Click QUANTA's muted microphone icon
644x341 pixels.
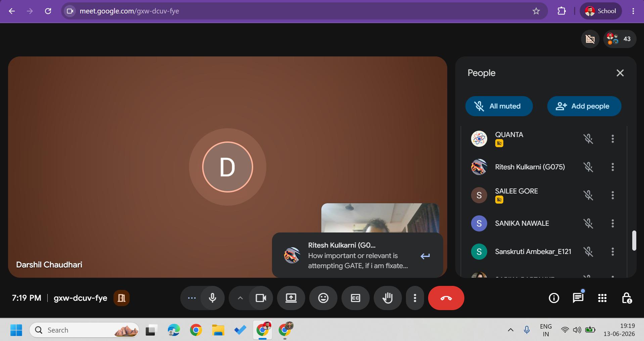click(x=588, y=139)
